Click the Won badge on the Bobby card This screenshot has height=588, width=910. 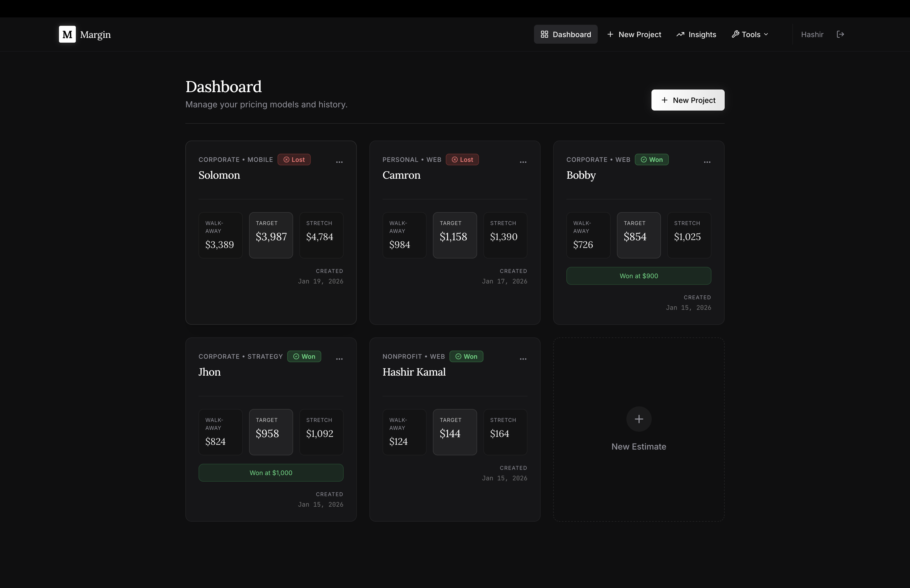click(651, 160)
